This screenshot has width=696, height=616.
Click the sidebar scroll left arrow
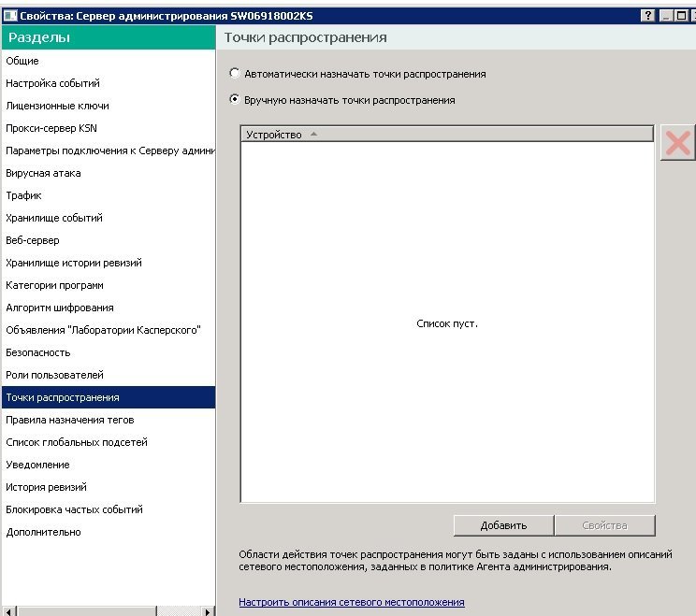9,611
